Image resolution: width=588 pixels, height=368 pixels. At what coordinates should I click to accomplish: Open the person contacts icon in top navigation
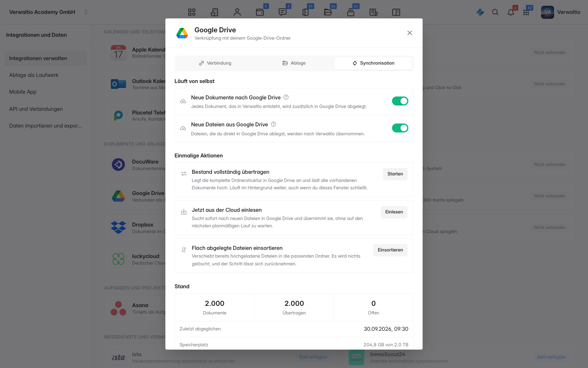pos(237,12)
